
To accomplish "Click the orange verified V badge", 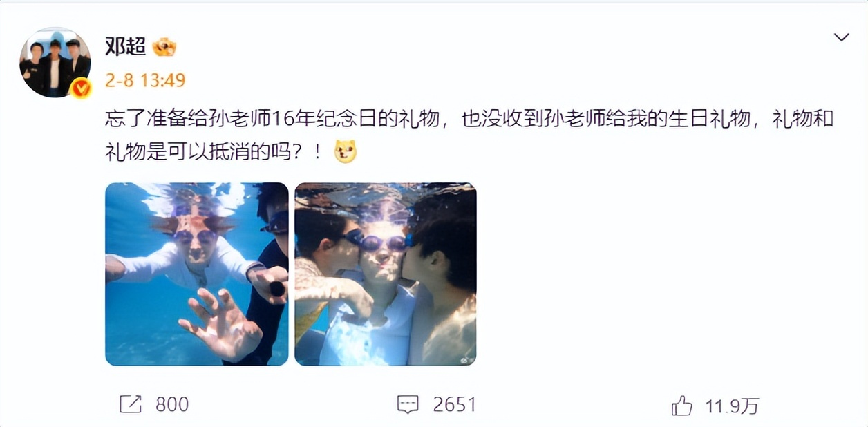I will click(x=82, y=88).
